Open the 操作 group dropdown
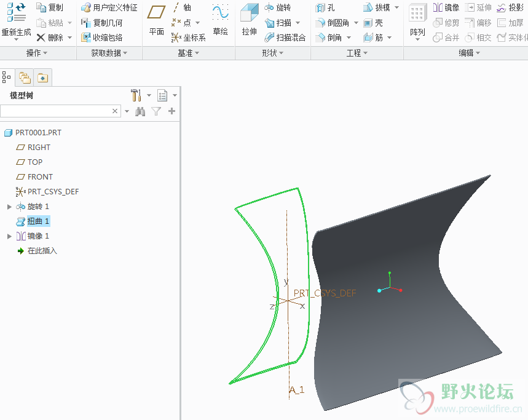 click(37, 53)
